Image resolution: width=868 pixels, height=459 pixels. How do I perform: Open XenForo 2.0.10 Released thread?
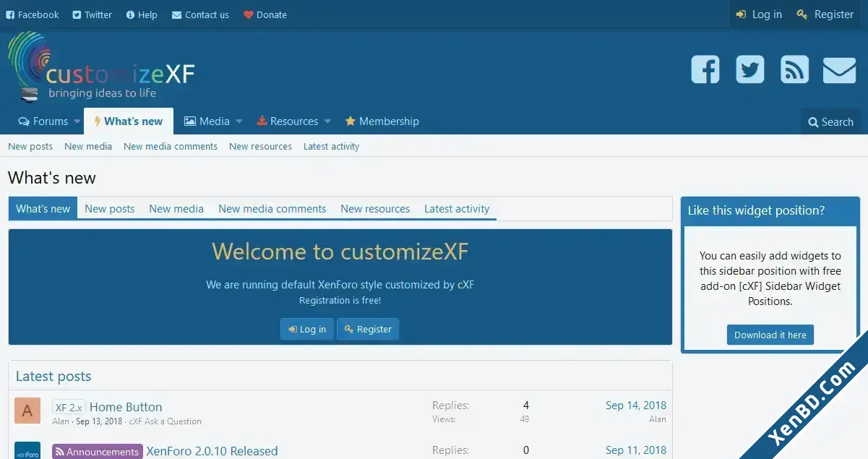(212, 451)
